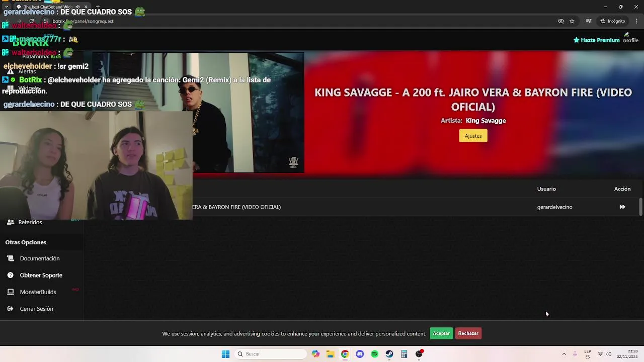
Task: Open the Windows Start menu
Action: coord(225,354)
